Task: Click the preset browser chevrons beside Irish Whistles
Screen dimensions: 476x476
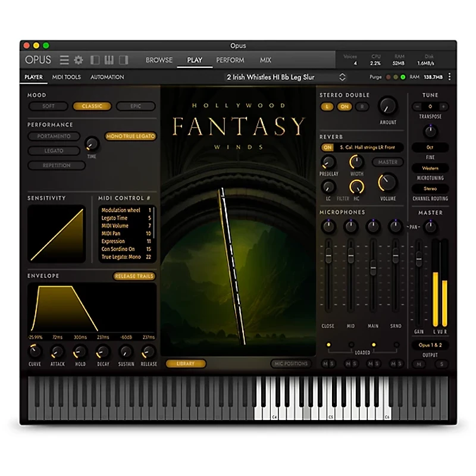Action: click(342, 77)
